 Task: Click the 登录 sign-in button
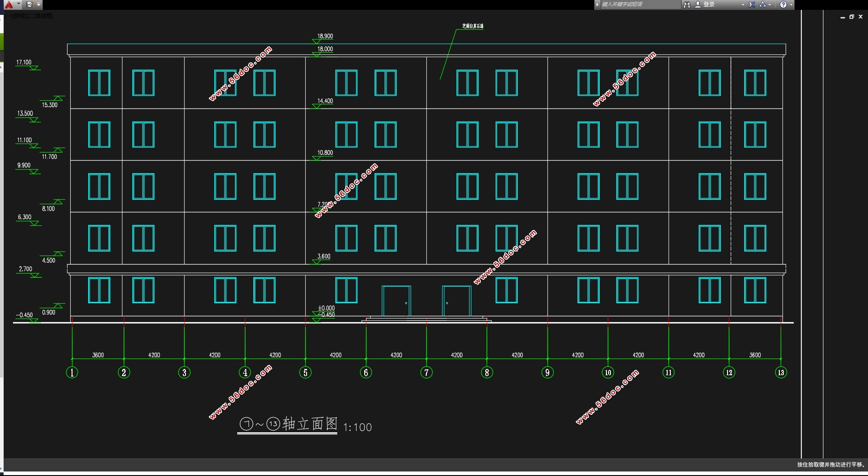[x=709, y=4]
